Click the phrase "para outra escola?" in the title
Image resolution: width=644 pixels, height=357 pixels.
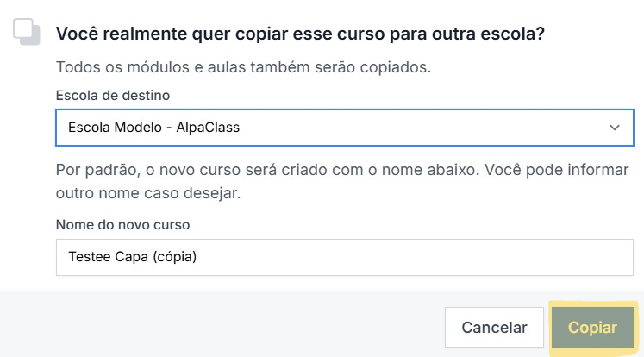tap(485, 34)
